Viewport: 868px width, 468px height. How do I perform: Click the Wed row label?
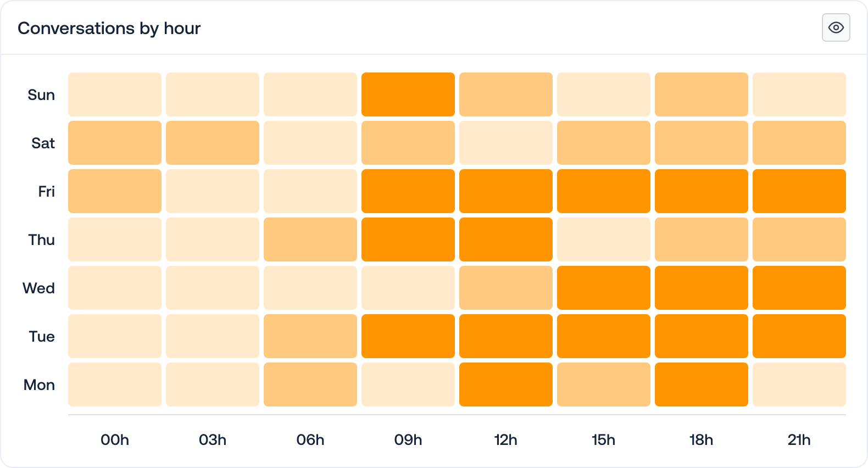pos(39,288)
